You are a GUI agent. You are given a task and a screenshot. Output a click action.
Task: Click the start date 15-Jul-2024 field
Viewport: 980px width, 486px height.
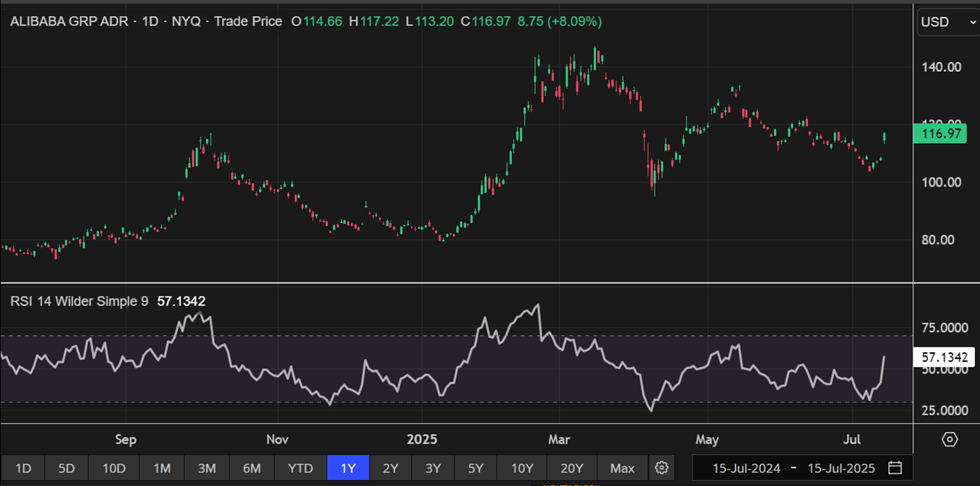pyautogui.click(x=746, y=468)
